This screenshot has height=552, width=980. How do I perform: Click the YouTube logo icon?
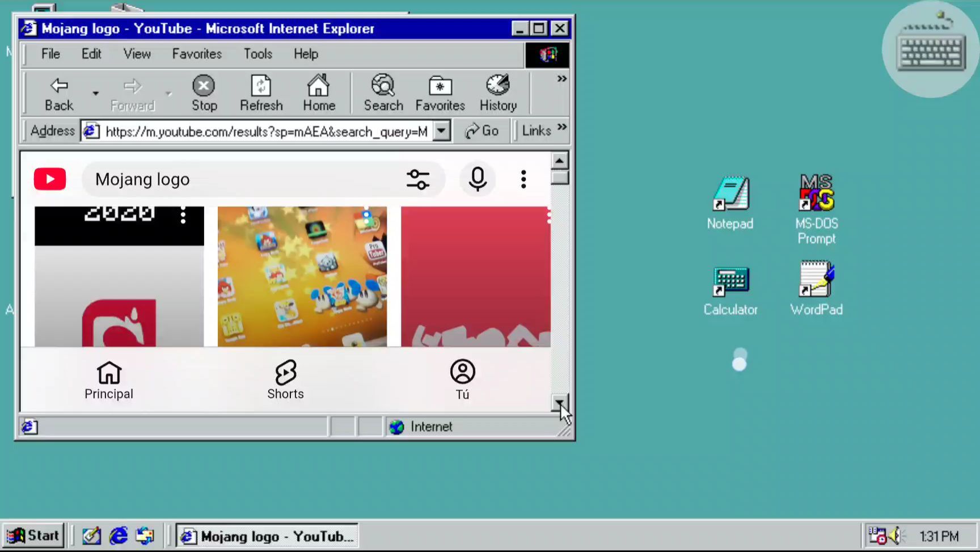click(50, 179)
